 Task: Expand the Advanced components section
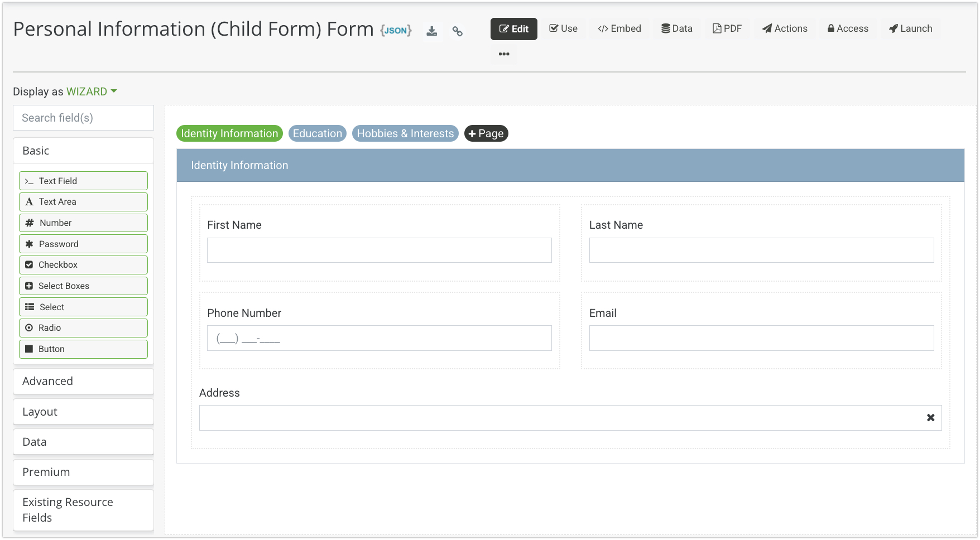tap(83, 381)
